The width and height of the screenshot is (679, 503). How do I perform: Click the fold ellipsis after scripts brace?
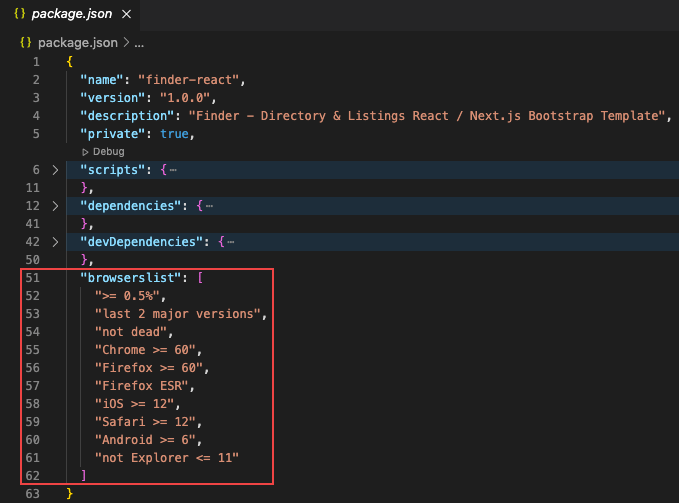[x=174, y=170]
